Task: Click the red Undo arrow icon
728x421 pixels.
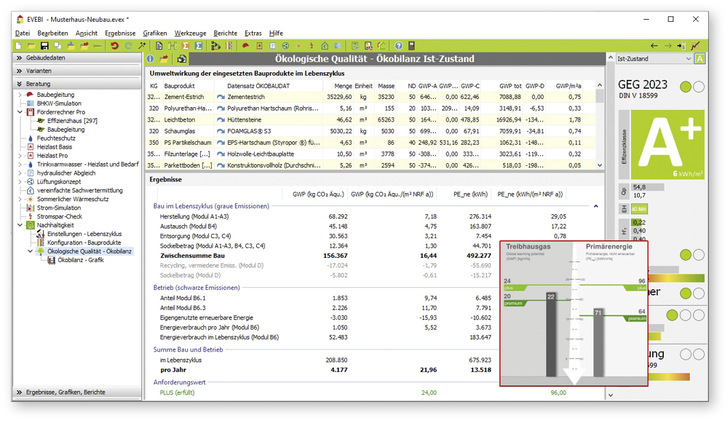Action: click(x=114, y=46)
